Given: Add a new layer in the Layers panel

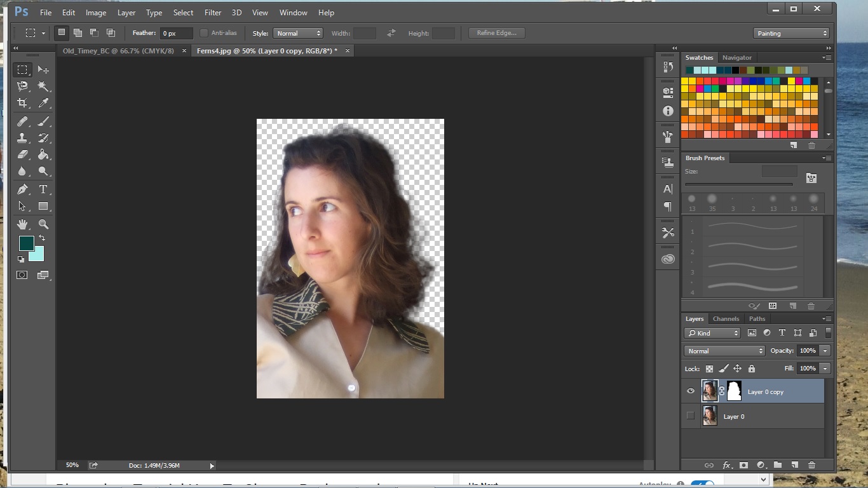Looking at the screenshot, I should (x=796, y=465).
